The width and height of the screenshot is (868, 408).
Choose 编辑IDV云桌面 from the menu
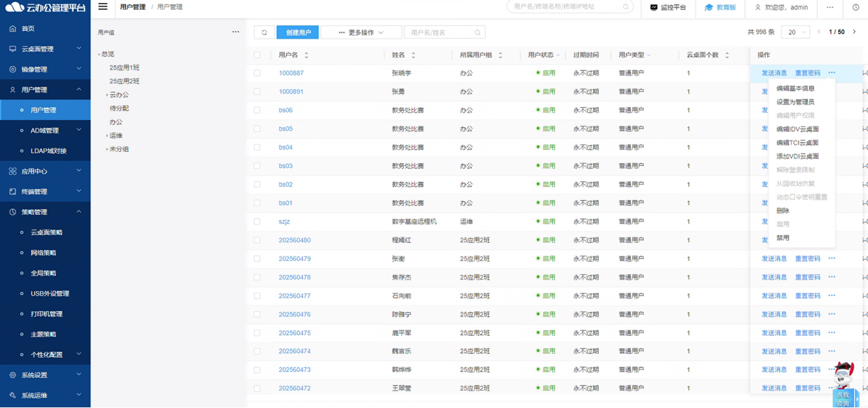coord(797,129)
